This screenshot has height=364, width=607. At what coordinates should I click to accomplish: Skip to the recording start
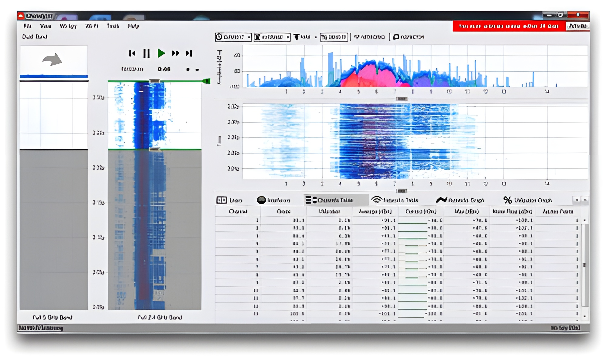click(x=132, y=53)
